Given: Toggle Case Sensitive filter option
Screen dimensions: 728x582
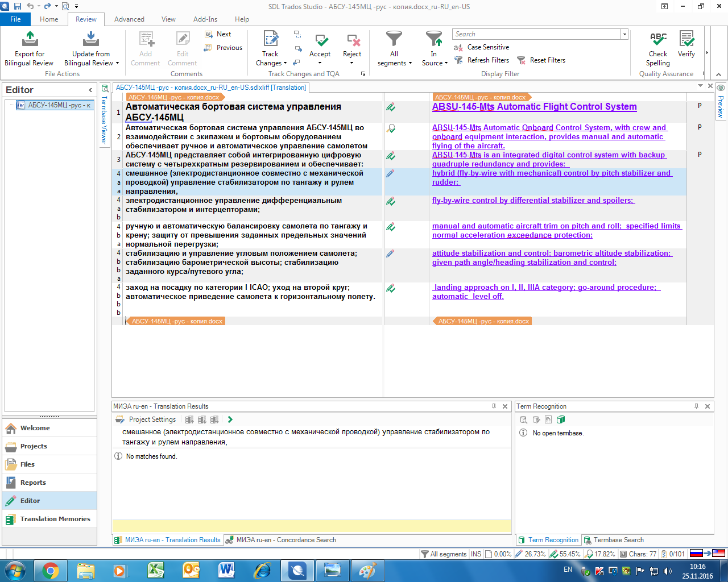Looking at the screenshot, I should click(481, 47).
